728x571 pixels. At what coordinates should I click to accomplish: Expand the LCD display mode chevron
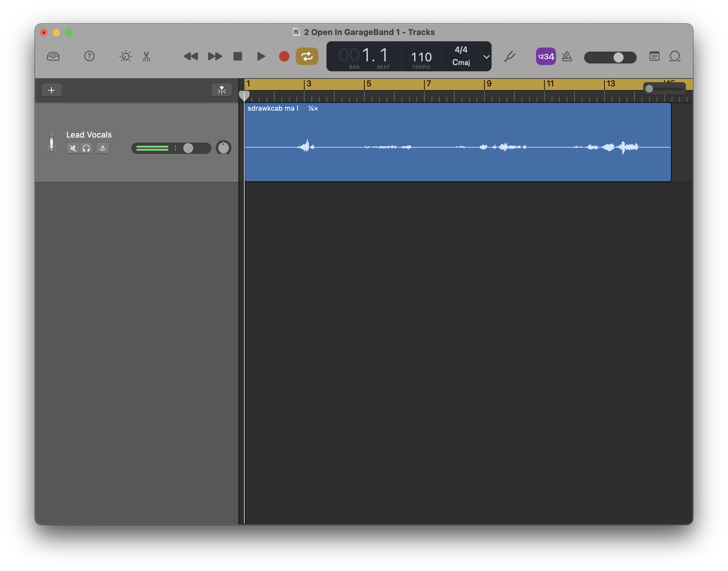pos(486,57)
